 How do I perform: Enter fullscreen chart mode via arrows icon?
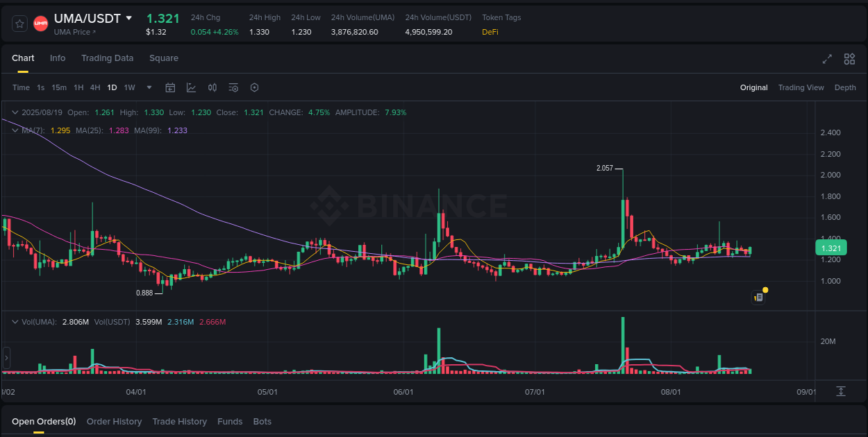(x=826, y=60)
